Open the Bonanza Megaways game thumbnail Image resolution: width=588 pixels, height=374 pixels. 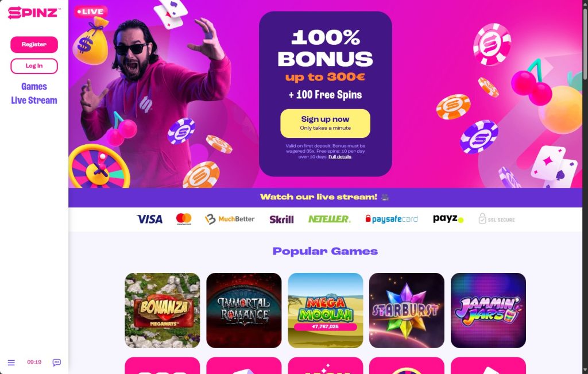click(x=163, y=310)
